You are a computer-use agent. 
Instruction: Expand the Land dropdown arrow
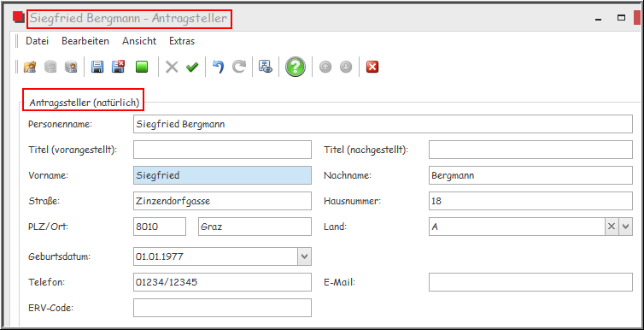coord(625,227)
